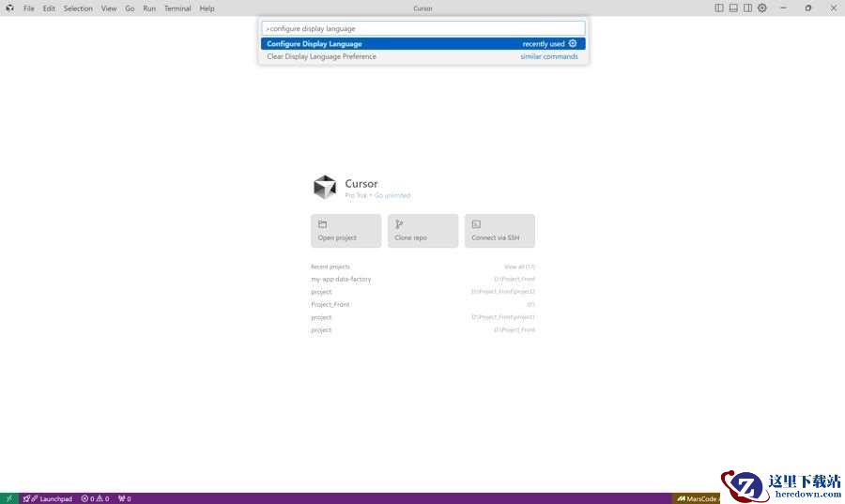Open Launchpad in the status bar
Screen dimensions: 845x504
coord(48,498)
